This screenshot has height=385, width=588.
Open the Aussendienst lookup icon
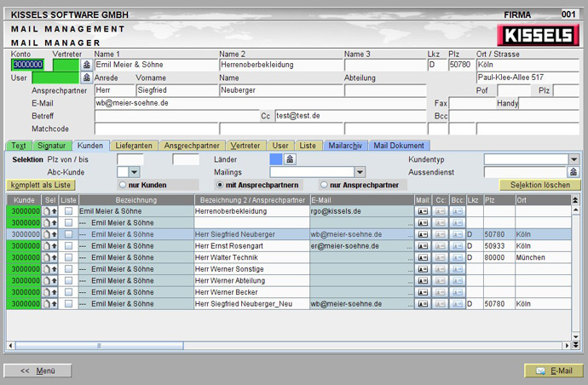click(574, 172)
